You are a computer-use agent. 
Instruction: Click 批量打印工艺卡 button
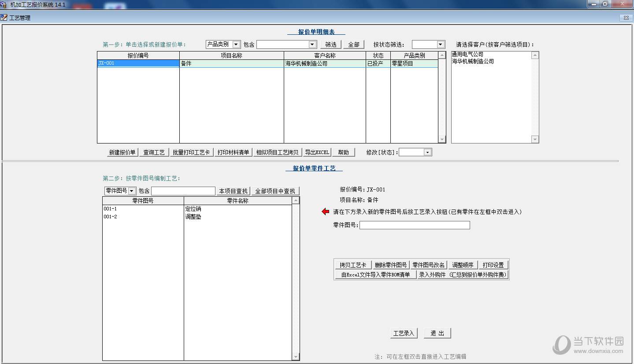click(x=191, y=152)
